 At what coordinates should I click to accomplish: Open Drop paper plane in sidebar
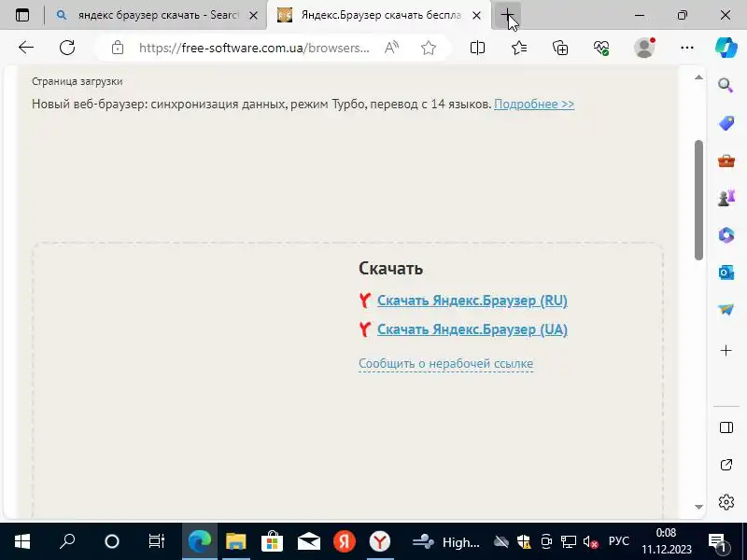tap(726, 310)
